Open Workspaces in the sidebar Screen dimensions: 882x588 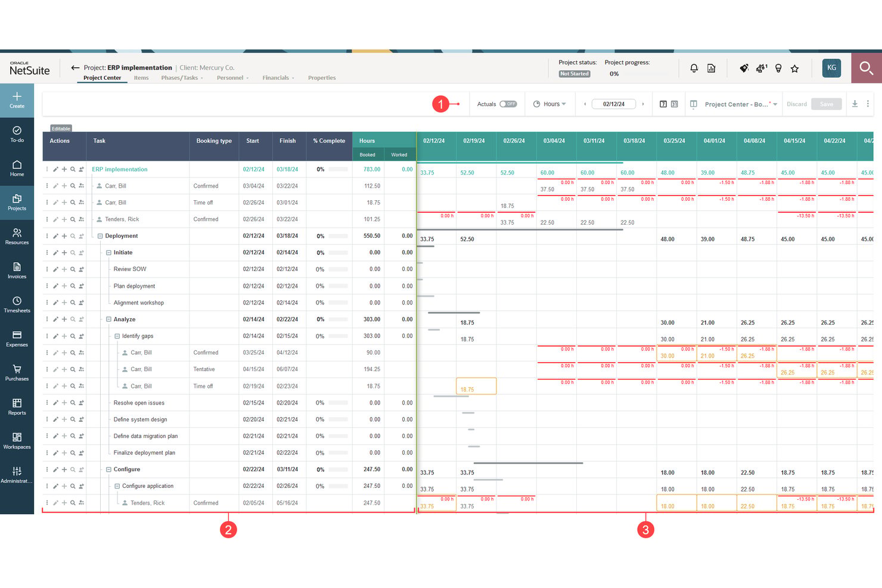tap(17, 441)
